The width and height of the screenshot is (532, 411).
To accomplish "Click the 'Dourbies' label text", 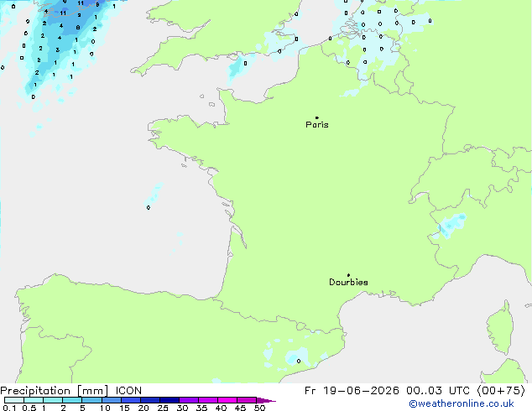I will 348,282.
